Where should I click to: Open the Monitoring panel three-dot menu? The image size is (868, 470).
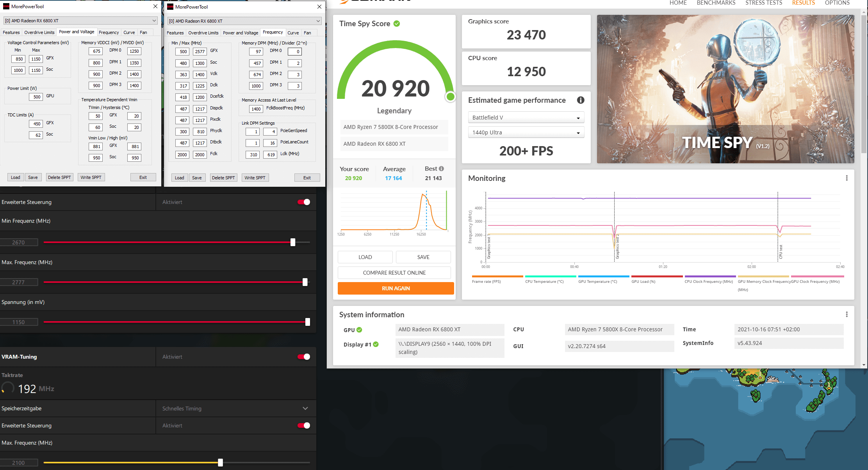(x=847, y=178)
